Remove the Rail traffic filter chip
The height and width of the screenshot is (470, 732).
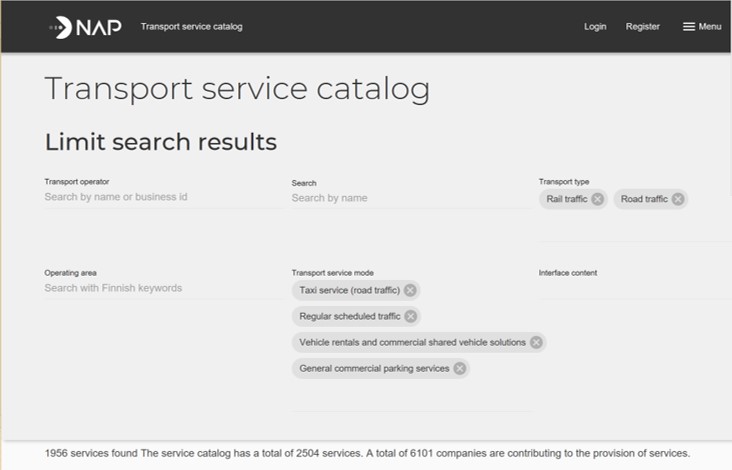click(x=597, y=199)
